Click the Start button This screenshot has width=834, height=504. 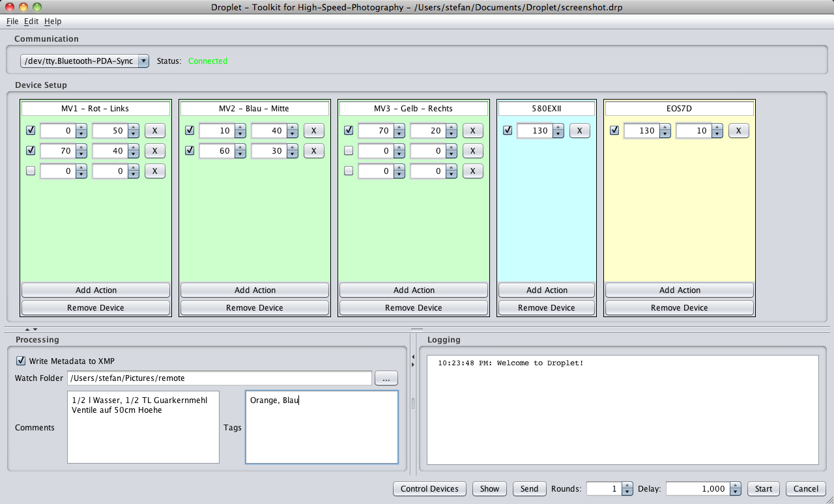[764, 489]
